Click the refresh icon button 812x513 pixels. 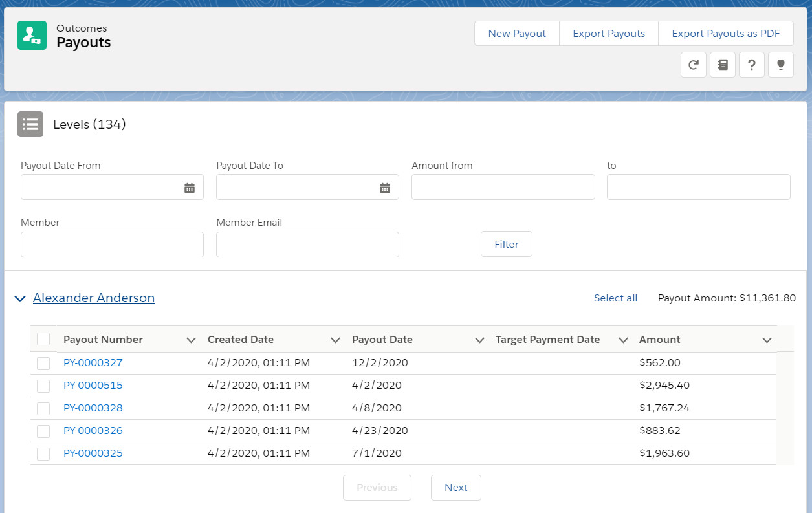tap(694, 65)
